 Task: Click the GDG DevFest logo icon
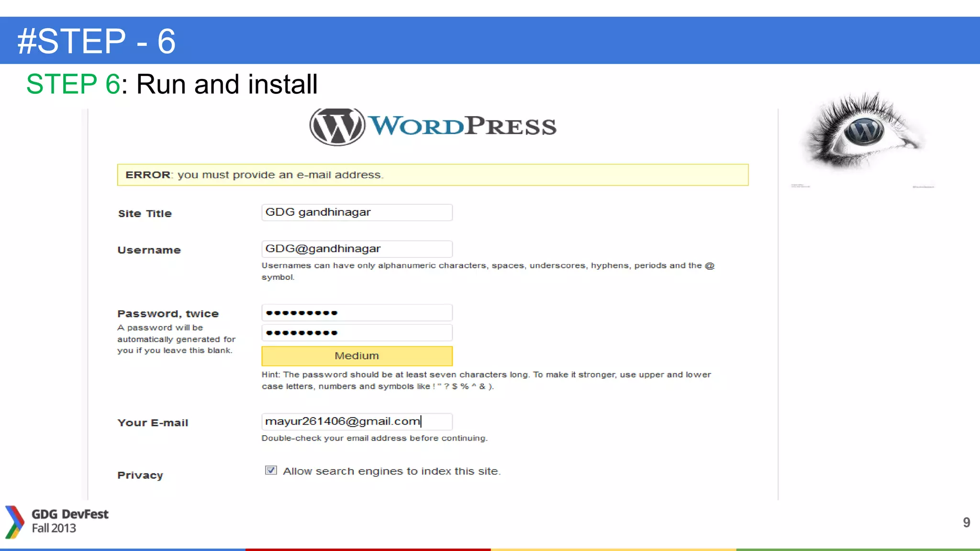pos(14,522)
